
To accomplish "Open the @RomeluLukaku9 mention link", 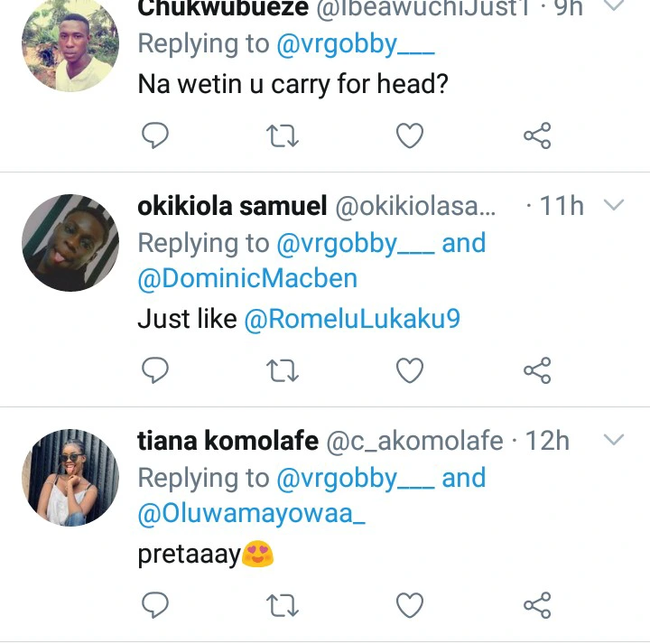I will tap(352, 319).
